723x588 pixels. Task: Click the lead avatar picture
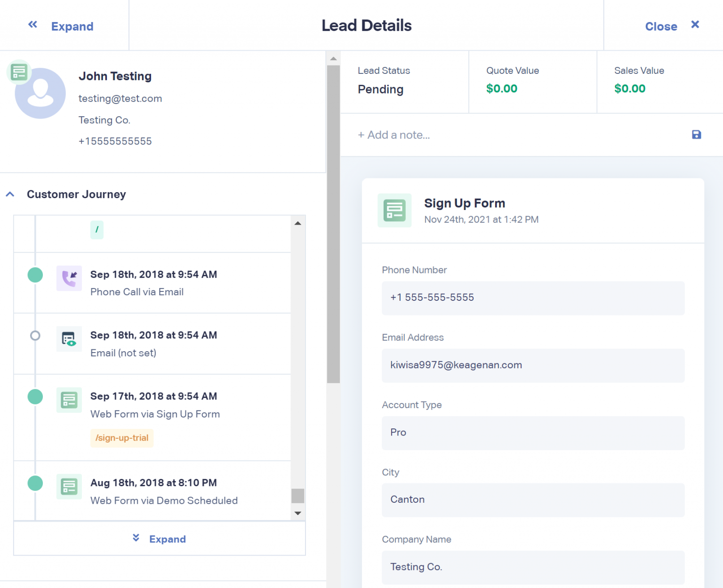click(40, 93)
